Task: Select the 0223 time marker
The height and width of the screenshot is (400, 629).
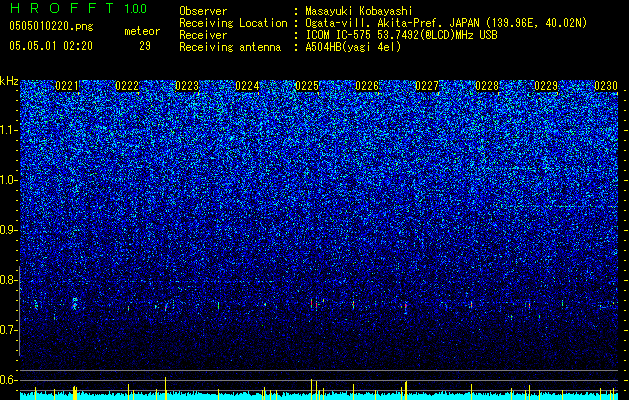Action: point(187,86)
